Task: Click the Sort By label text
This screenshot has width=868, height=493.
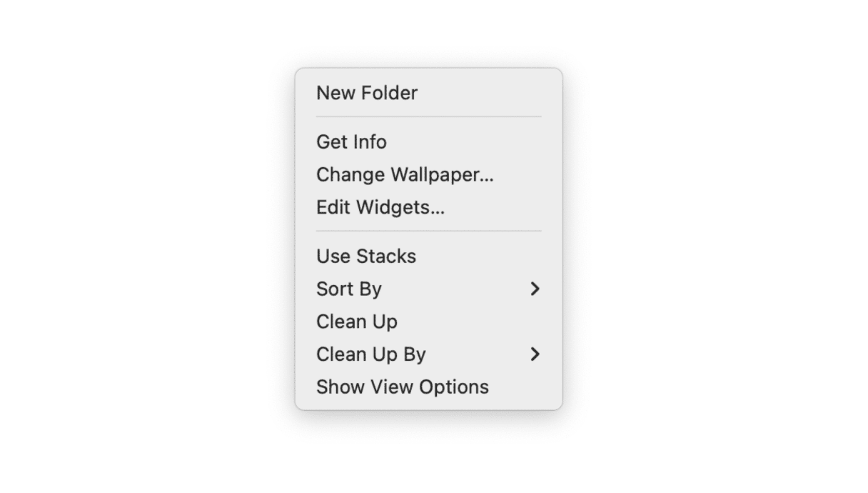Action: tap(349, 289)
